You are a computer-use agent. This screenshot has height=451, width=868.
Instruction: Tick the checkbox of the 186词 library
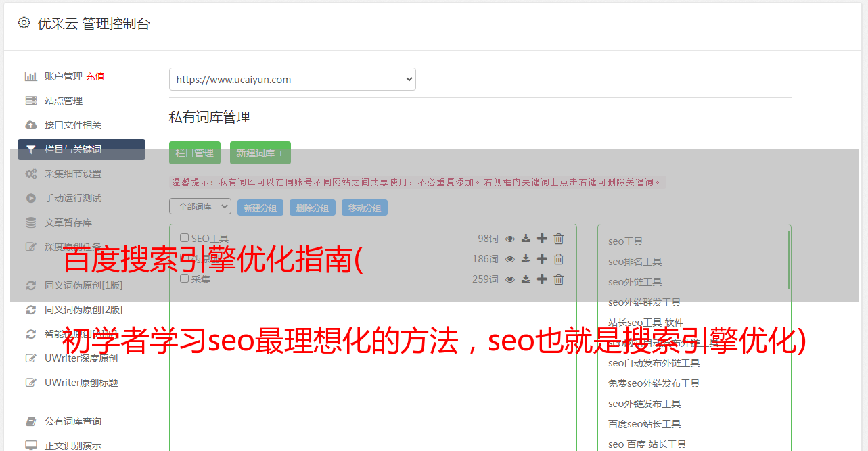[x=184, y=258]
